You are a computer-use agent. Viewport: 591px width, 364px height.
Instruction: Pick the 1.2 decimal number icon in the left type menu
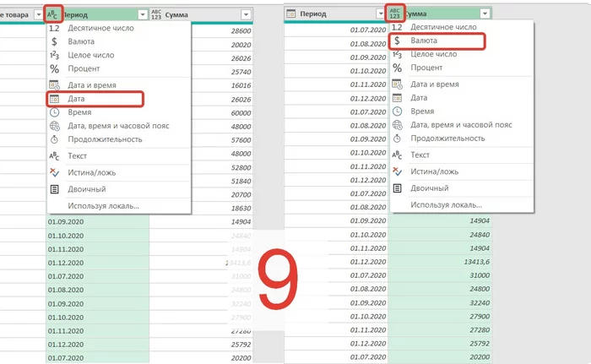pos(54,28)
